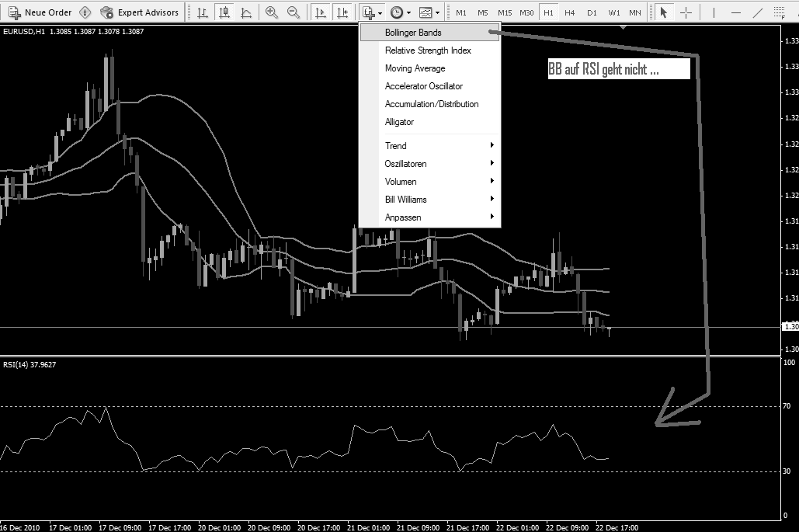
Task: Click the chart templates icon
Action: (x=426, y=12)
